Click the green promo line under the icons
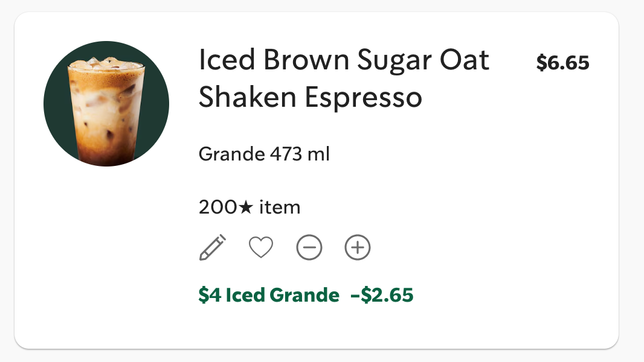This screenshot has height=362, width=644. 306,295
